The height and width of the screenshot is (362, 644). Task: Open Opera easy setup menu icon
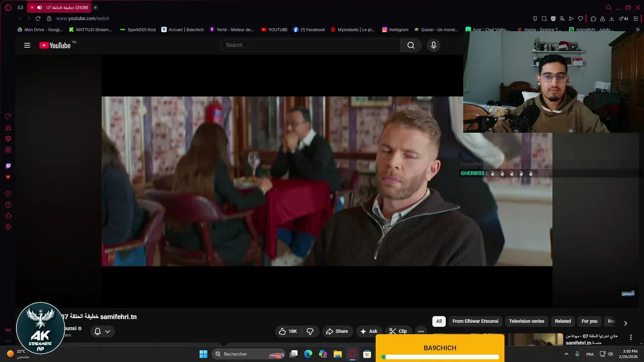click(x=636, y=19)
